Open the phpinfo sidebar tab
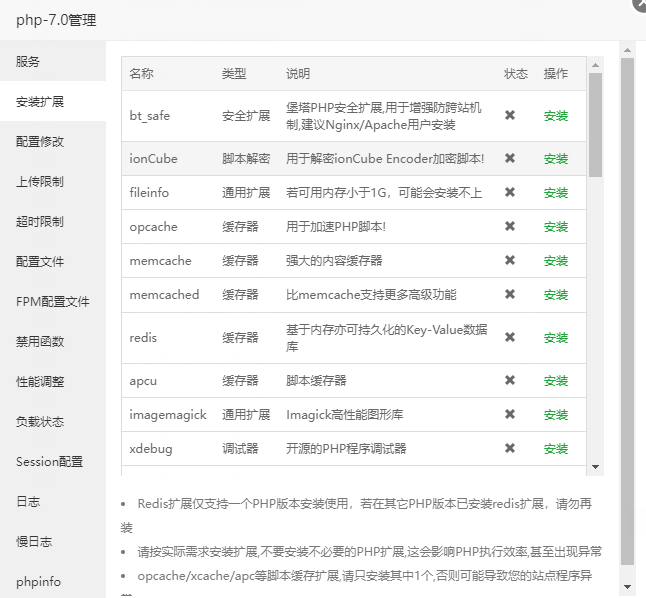 coord(53,581)
